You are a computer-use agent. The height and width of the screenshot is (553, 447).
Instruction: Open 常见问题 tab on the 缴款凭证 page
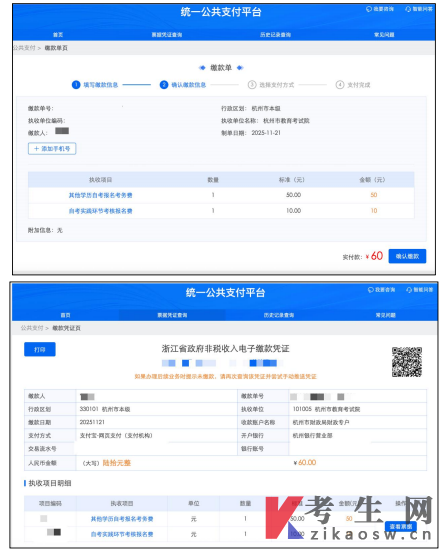point(386,315)
